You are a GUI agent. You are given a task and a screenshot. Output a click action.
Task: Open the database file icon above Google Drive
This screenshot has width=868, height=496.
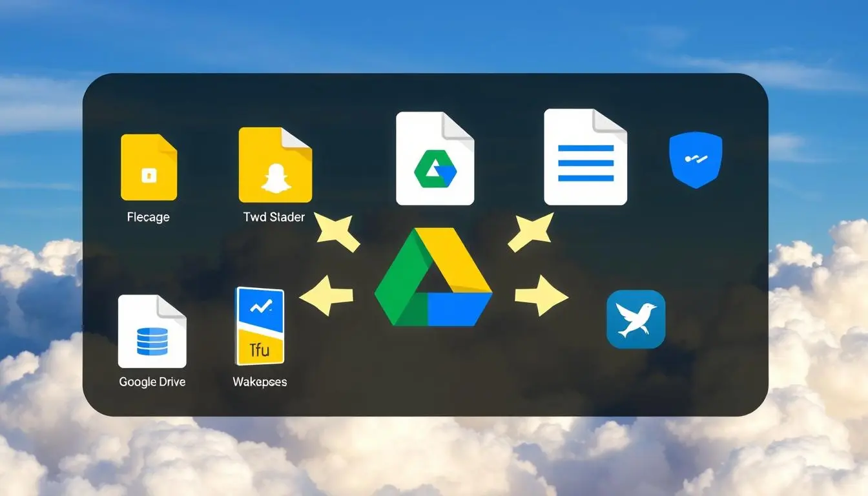152,331
